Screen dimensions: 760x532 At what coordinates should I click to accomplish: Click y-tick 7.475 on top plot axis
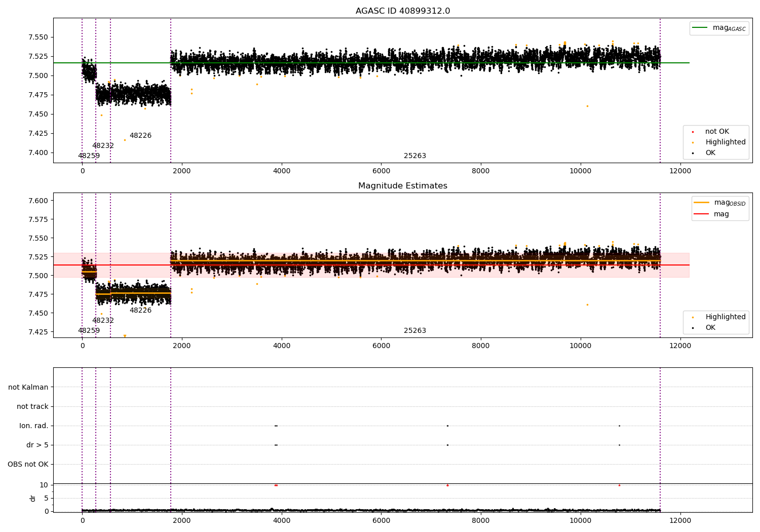pos(39,95)
